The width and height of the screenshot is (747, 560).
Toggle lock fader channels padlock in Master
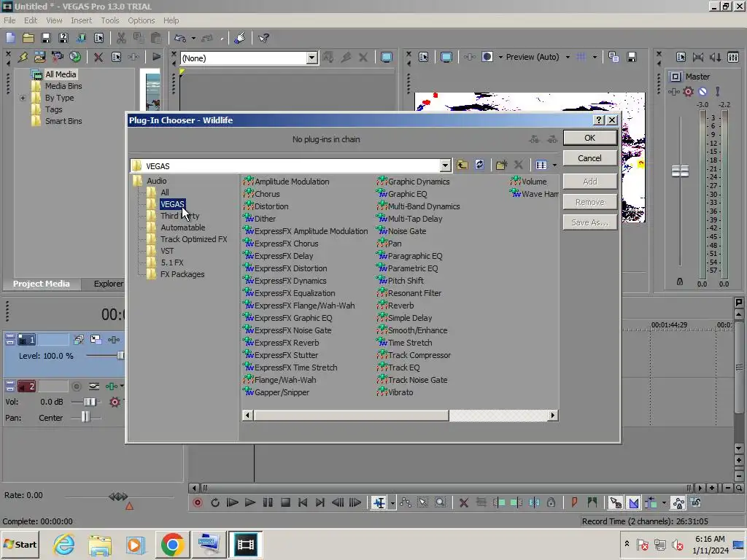point(680,282)
